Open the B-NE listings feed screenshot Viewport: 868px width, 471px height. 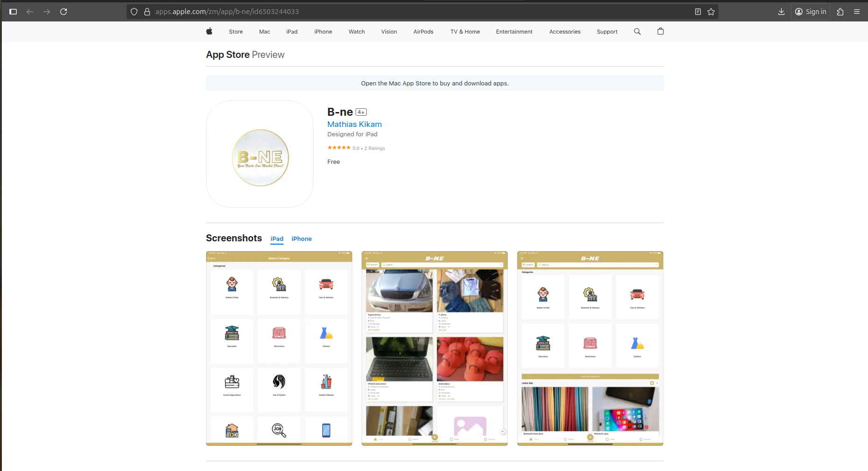point(434,348)
